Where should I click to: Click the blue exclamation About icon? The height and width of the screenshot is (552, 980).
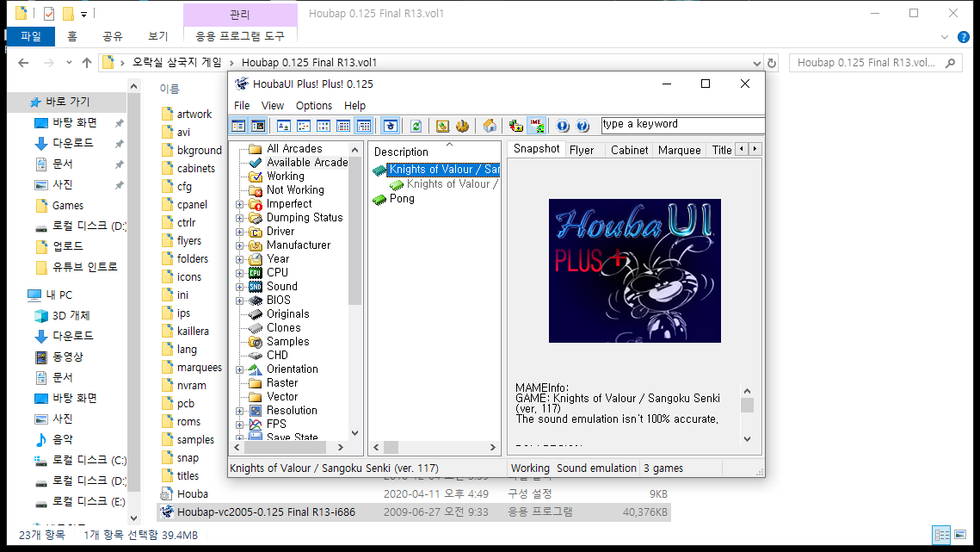pos(563,126)
